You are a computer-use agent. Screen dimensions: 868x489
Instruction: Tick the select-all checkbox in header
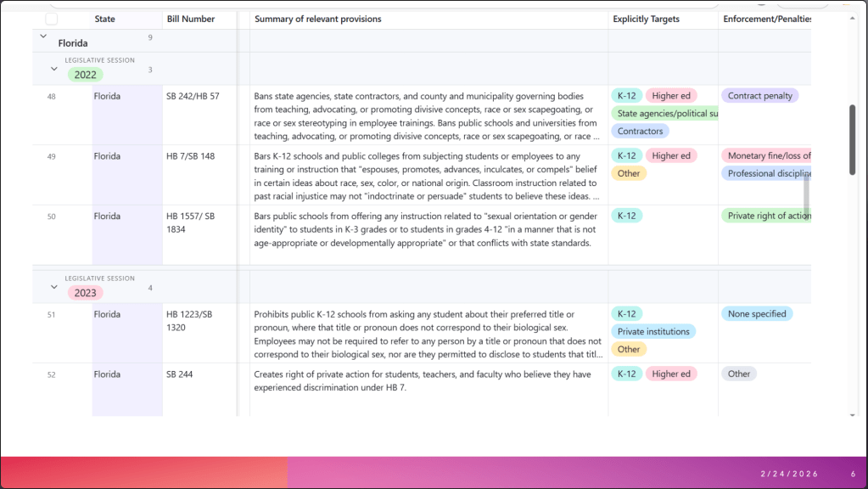(x=52, y=19)
